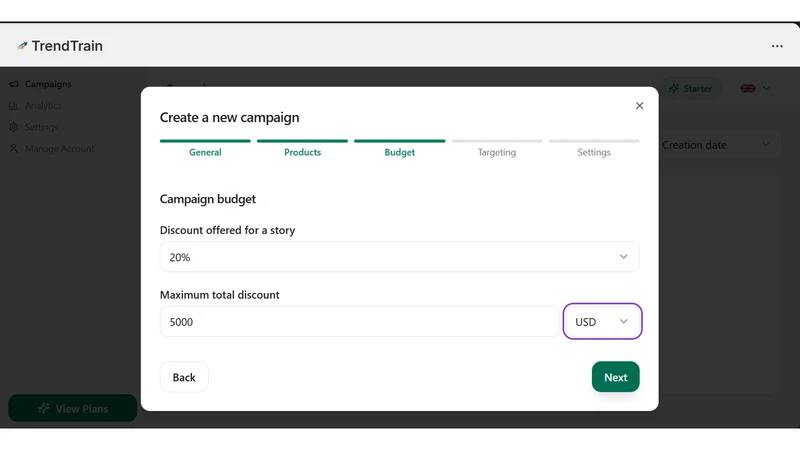Click the Discount offered for a story label
800x450 pixels.
coord(228,230)
